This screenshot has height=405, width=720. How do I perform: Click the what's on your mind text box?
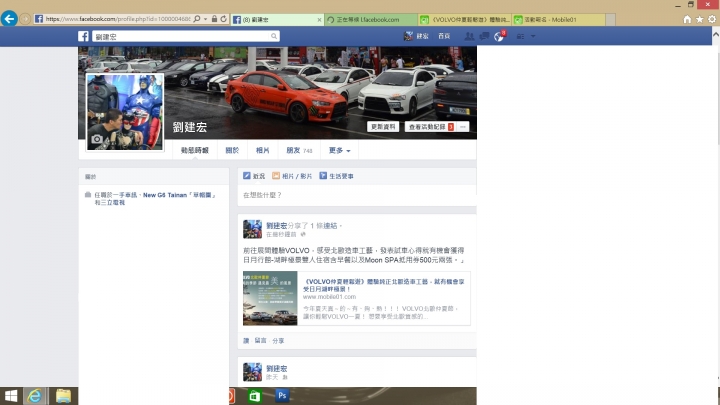[357, 195]
